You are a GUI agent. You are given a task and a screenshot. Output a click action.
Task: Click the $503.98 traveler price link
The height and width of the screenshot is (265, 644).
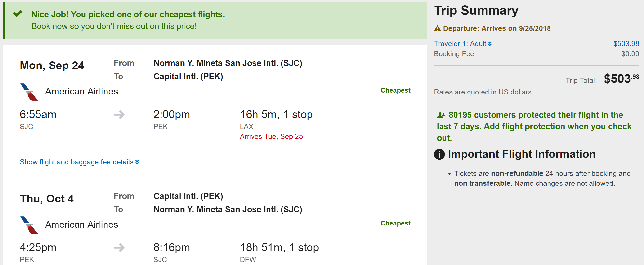626,44
